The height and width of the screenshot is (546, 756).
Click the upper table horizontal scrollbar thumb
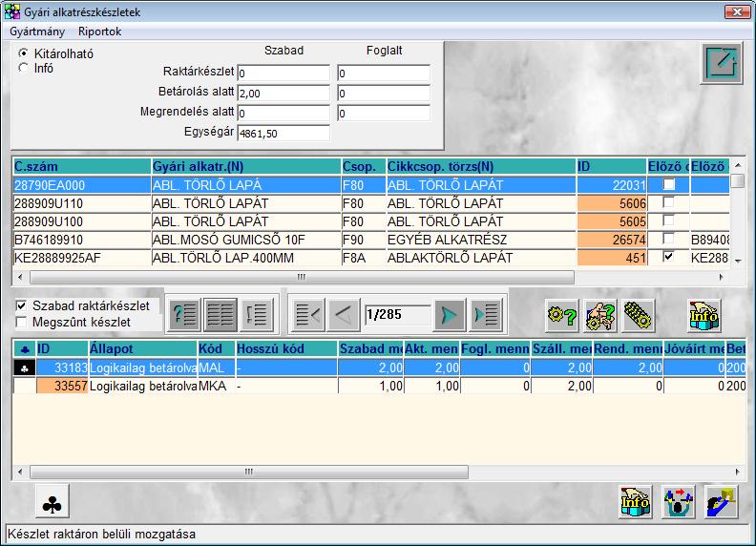tap(302, 277)
